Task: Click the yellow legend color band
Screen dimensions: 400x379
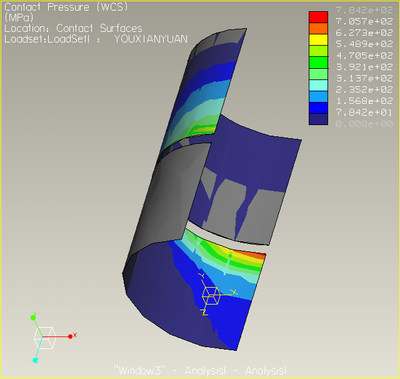Action: tap(318, 40)
